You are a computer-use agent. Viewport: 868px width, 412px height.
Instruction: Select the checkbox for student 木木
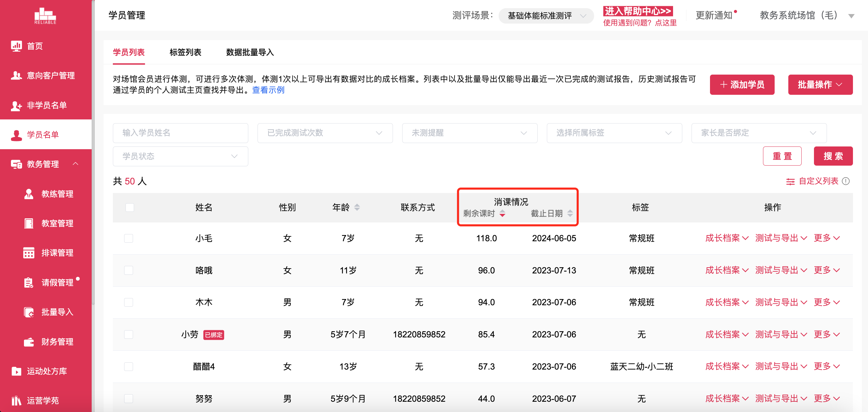(129, 302)
